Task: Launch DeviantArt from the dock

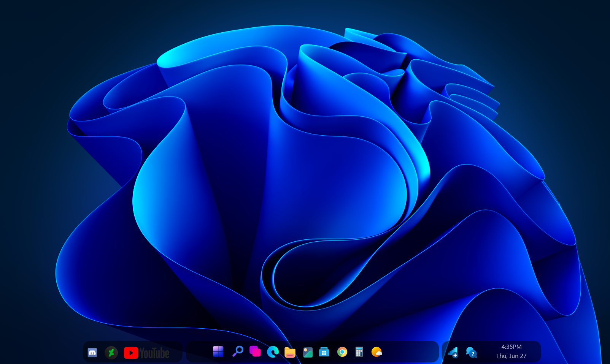Action: [111, 353]
